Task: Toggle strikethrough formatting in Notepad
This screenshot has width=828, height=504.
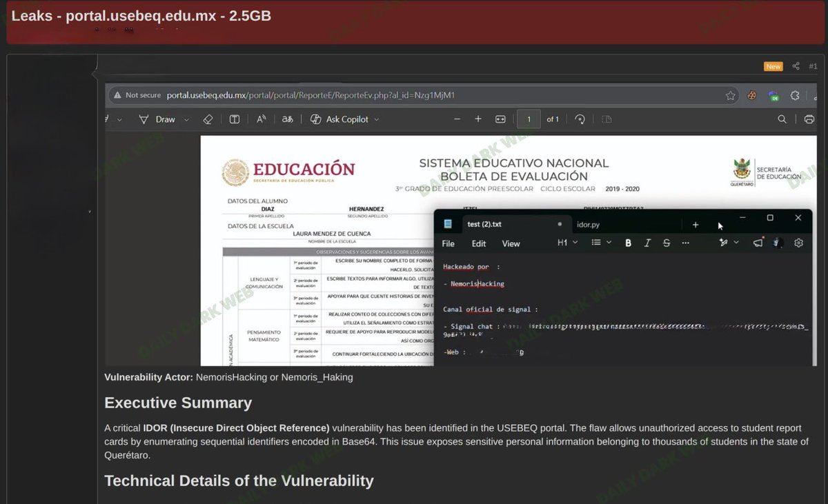Action: (667, 243)
